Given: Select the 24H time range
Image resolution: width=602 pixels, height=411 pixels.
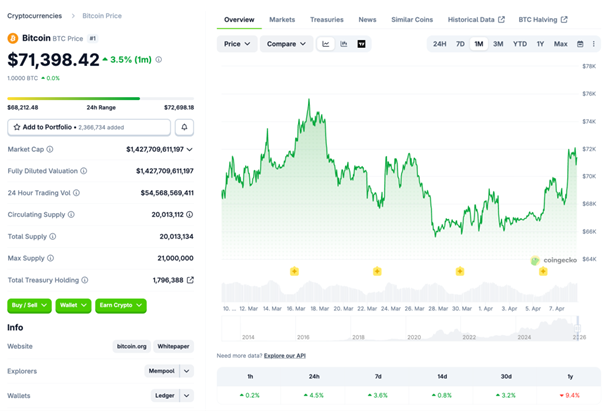Looking at the screenshot, I should pyautogui.click(x=439, y=44).
